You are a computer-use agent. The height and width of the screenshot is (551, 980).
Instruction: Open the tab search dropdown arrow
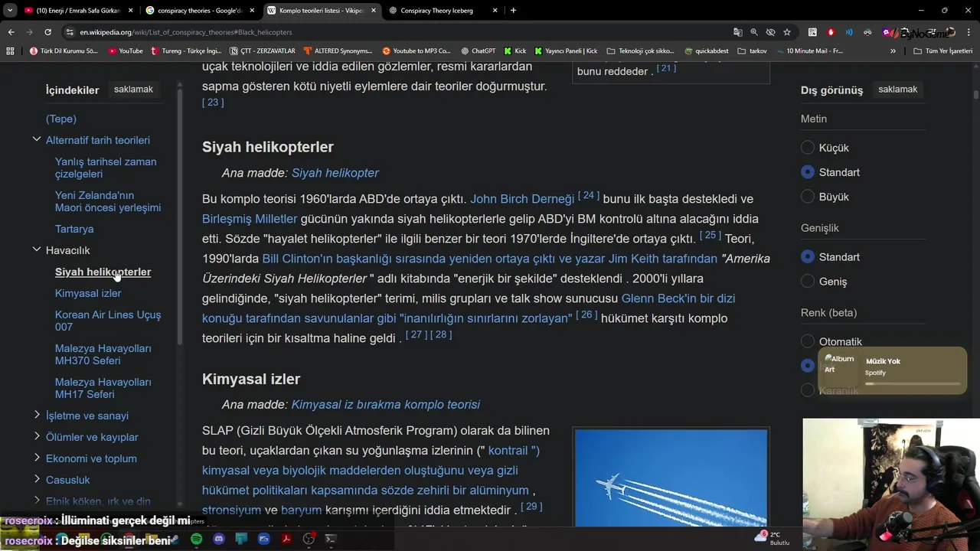(10, 11)
